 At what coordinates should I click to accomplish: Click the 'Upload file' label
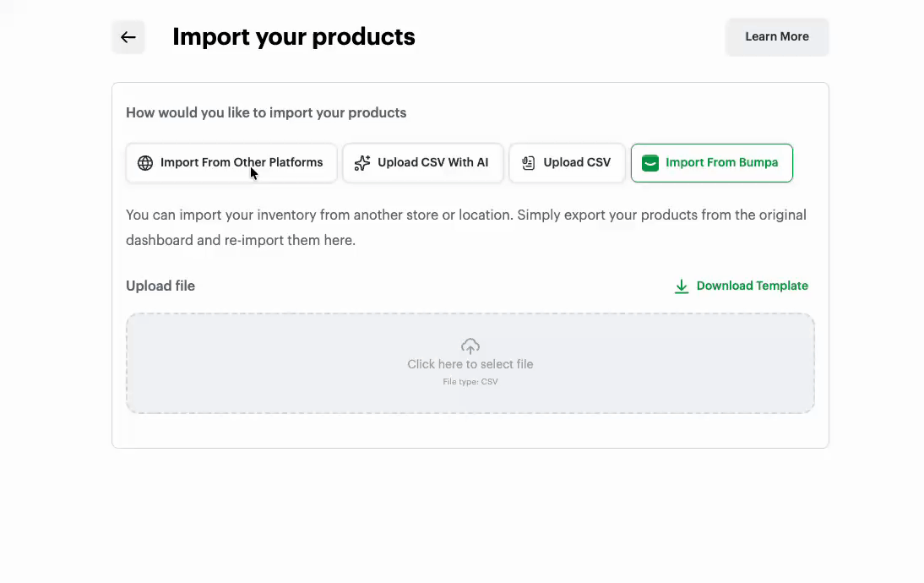(160, 286)
